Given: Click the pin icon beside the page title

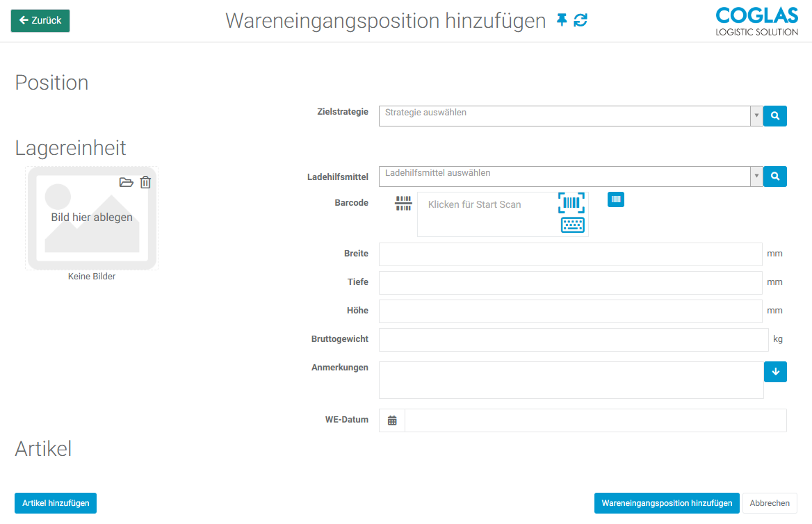Looking at the screenshot, I should tap(562, 21).
